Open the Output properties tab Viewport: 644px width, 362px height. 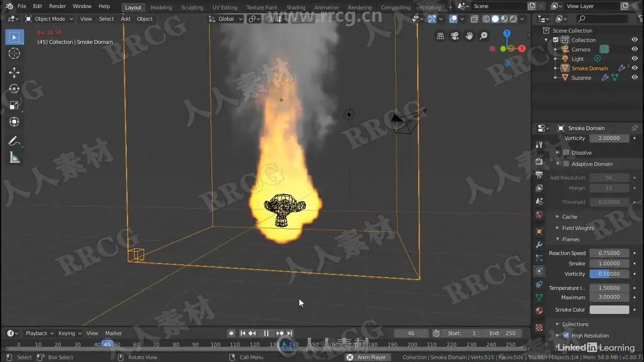[x=539, y=175]
